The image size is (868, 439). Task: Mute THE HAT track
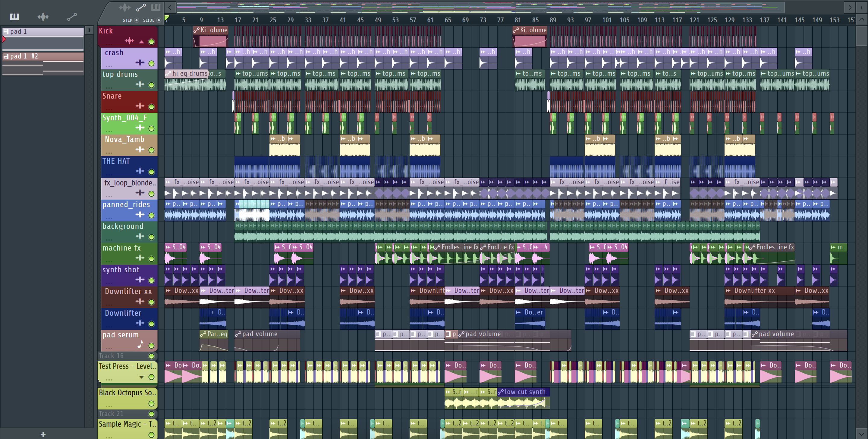pyautogui.click(x=152, y=172)
